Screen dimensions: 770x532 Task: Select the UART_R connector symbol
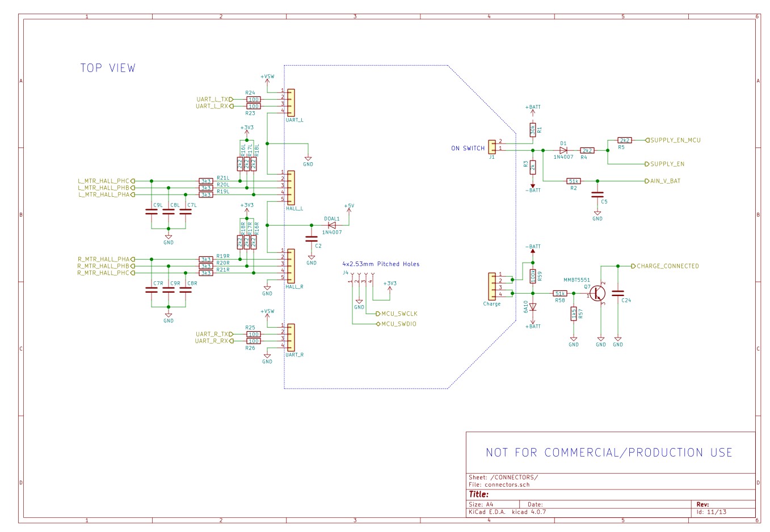pos(291,337)
